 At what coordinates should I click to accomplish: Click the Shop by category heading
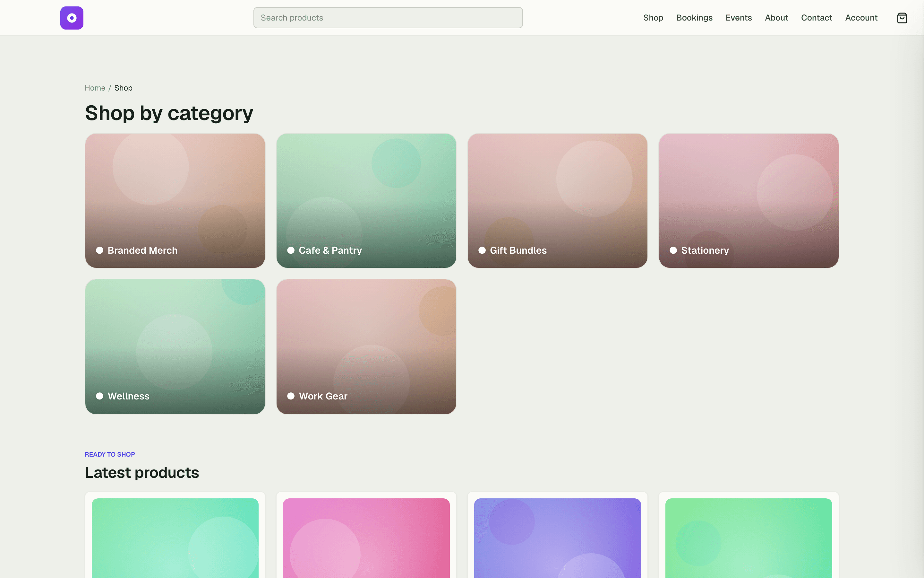[169, 113]
